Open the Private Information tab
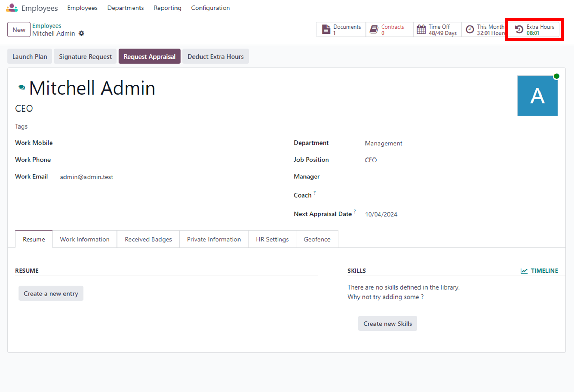 (x=214, y=239)
